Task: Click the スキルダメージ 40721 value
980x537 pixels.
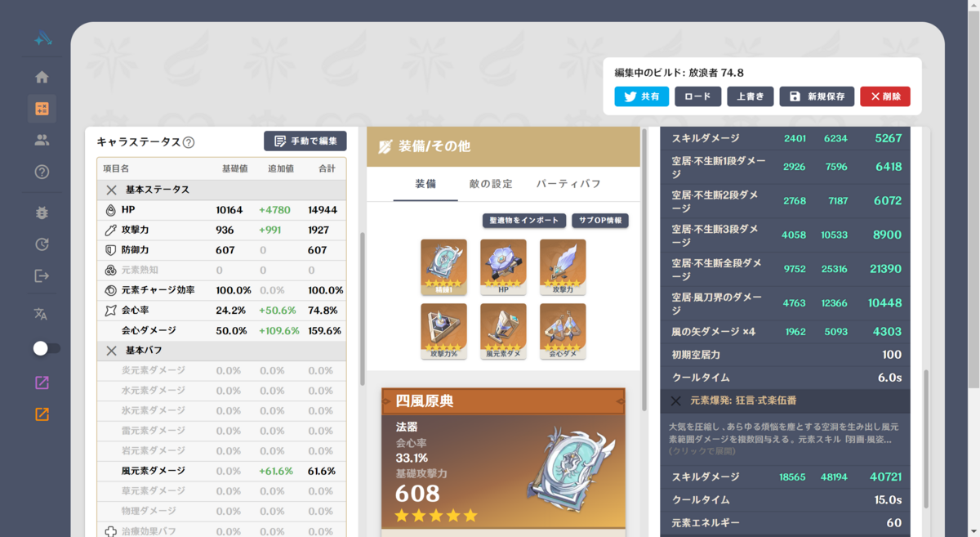Action: point(885,477)
